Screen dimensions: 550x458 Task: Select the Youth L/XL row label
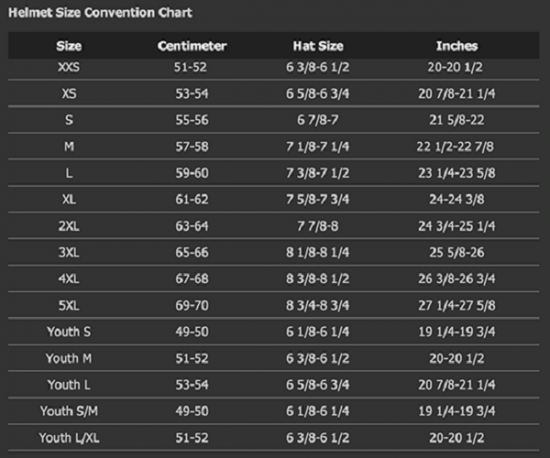pos(69,438)
